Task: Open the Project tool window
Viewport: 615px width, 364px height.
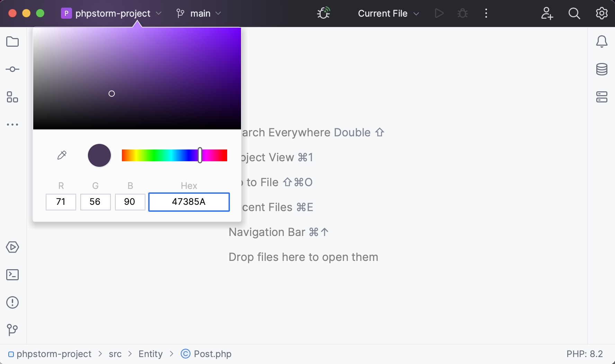Action: coord(12,42)
